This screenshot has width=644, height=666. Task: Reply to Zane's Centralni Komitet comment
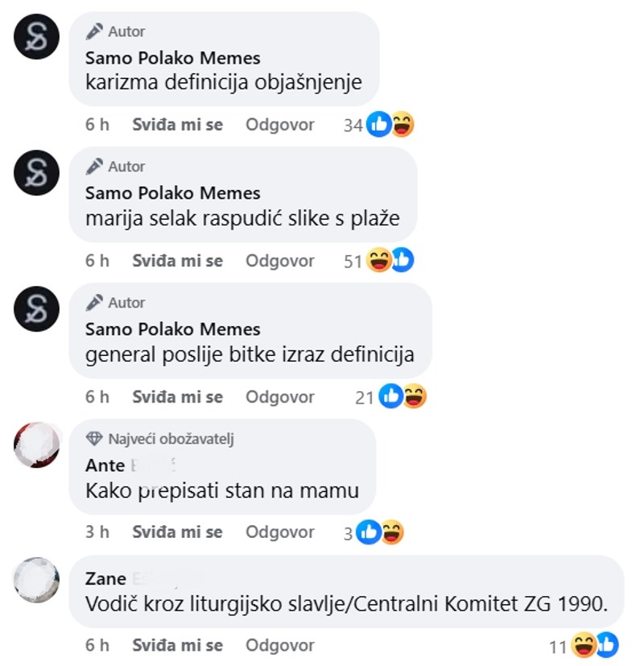(280, 646)
